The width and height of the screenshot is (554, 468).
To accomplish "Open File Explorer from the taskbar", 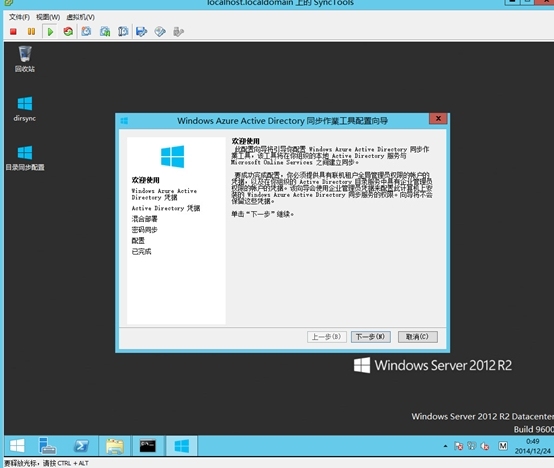I will 115,446.
